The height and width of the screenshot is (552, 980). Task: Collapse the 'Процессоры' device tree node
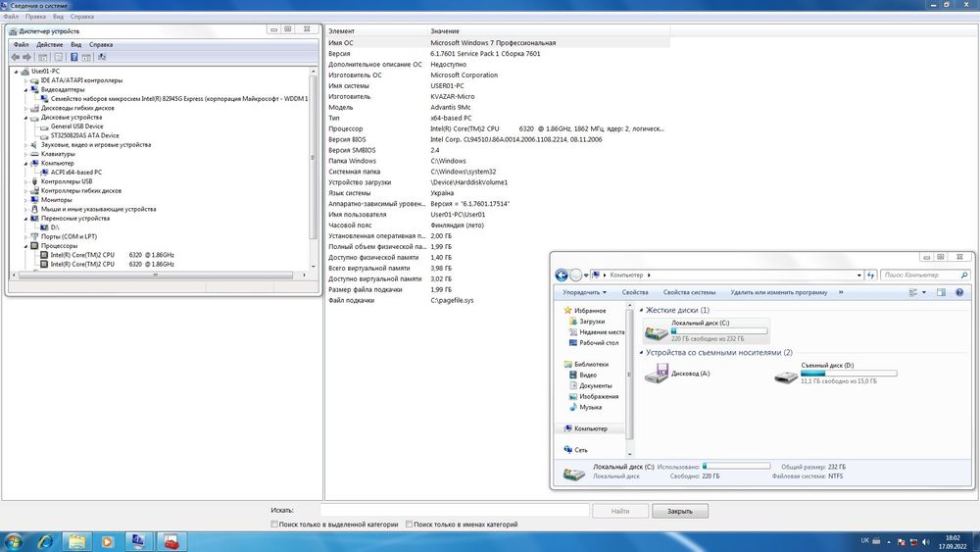25,246
